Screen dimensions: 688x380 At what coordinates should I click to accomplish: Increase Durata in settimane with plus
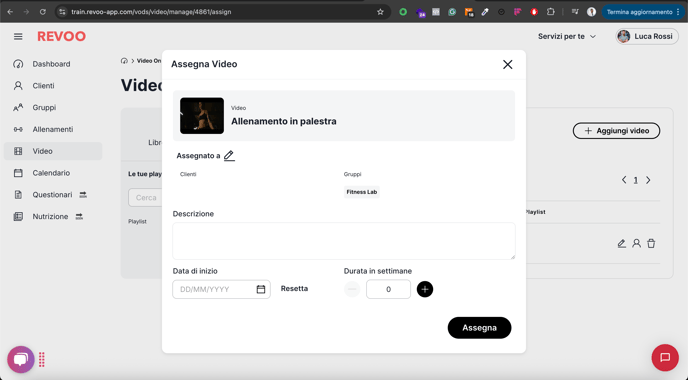(425, 289)
